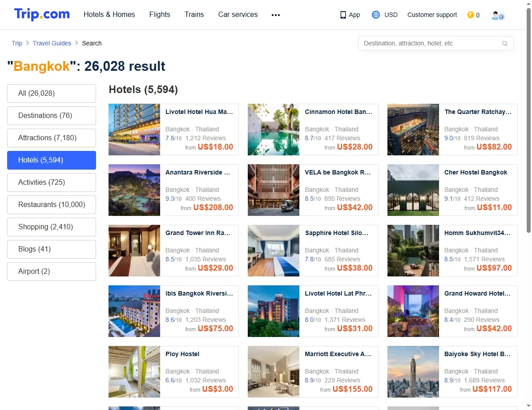The width and height of the screenshot is (532, 410).
Task: Click Cinnamon Hotel Ban... title
Action: 338,112
